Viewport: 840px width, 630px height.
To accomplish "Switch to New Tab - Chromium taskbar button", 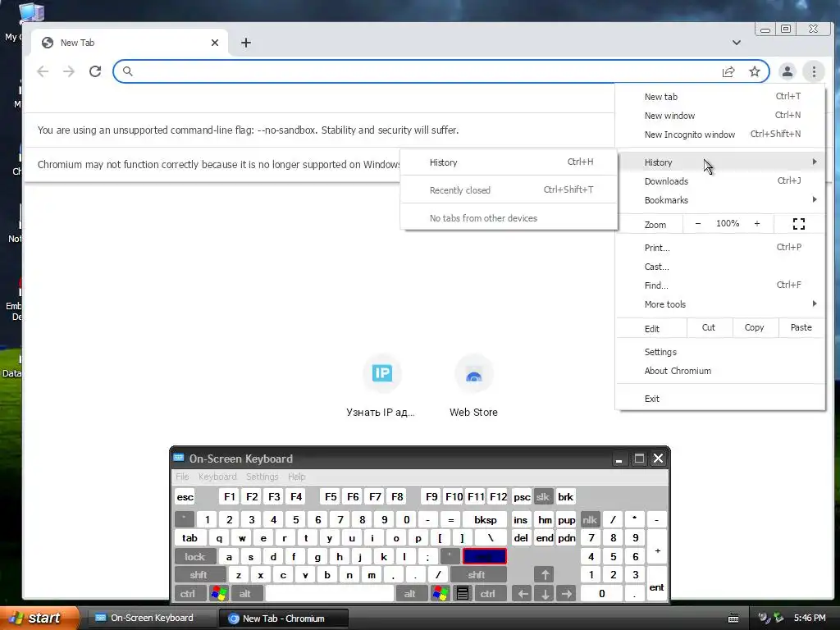I will (284, 619).
